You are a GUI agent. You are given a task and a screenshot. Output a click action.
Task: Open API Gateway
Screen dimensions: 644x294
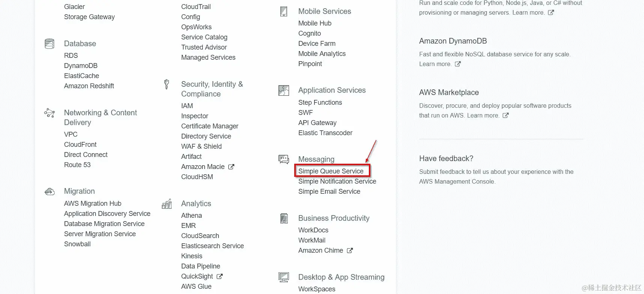(318, 123)
